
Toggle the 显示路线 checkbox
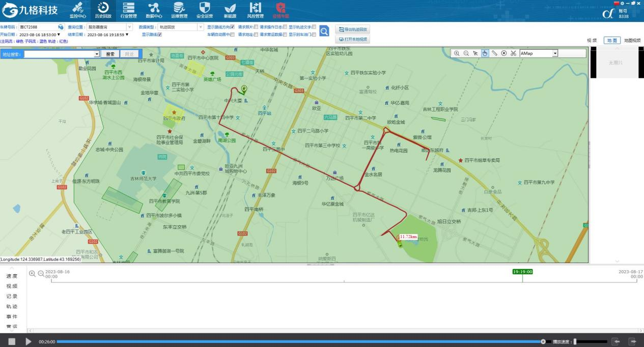[159, 35]
